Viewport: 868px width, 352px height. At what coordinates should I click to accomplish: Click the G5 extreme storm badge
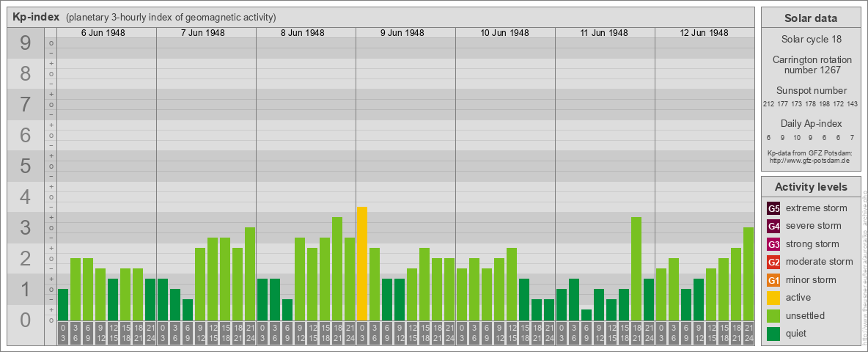[773, 209]
